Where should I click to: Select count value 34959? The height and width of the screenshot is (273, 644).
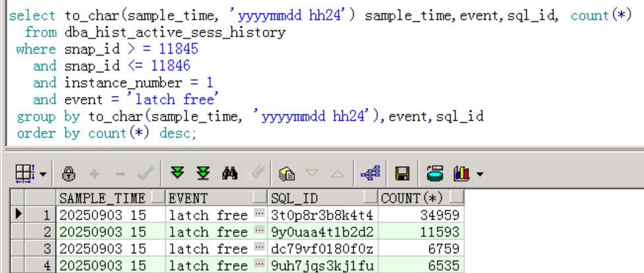click(x=421, y=214)
